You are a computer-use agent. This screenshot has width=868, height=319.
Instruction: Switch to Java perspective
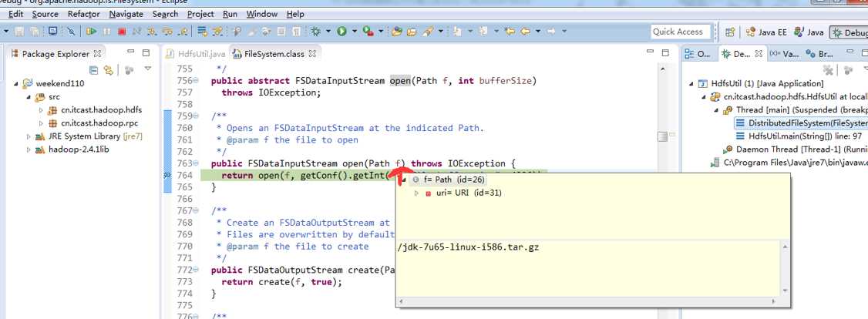pos(809,32)
